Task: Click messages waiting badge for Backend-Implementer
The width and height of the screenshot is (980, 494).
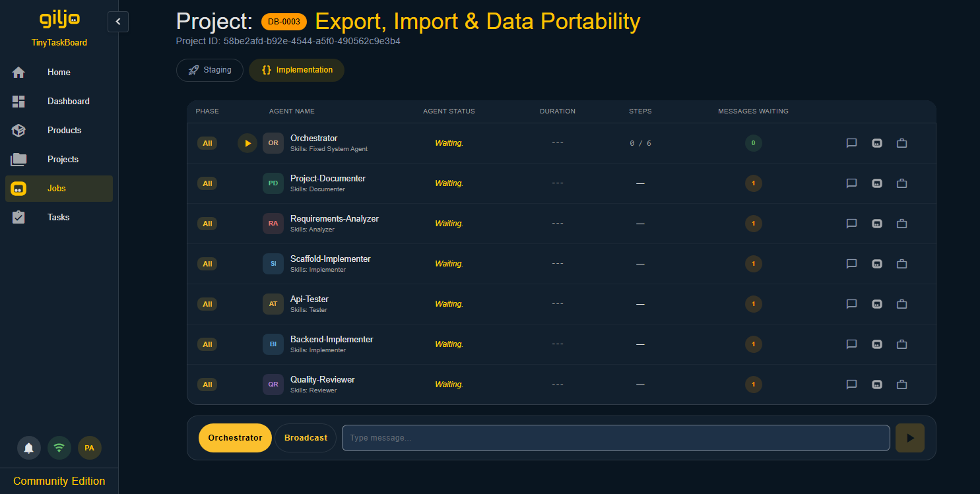Action: coord(754,344)
